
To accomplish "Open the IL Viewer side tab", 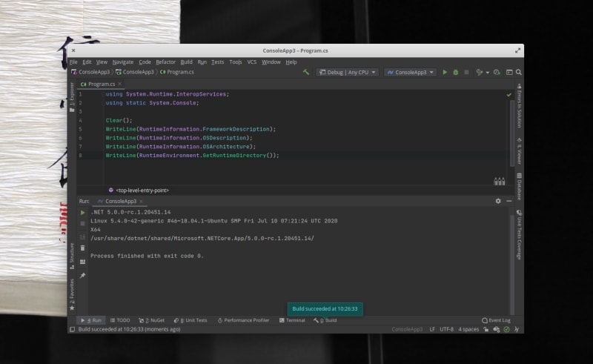I will [x=520, y=151].
